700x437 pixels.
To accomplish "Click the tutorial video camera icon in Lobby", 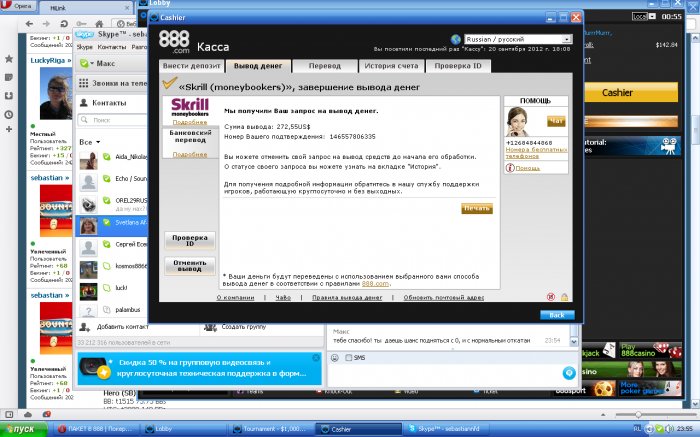I will [x=669, y=146].
